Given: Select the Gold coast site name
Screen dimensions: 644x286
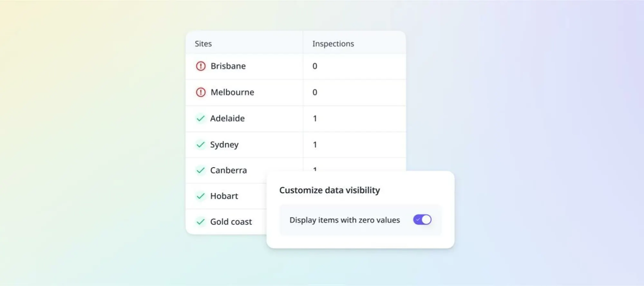Looking at the screenshot, I should (231, 222).
